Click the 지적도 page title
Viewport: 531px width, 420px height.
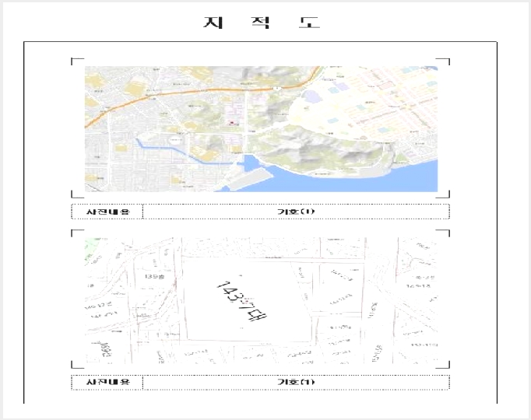pyautogui.click(x=262, y=23)
